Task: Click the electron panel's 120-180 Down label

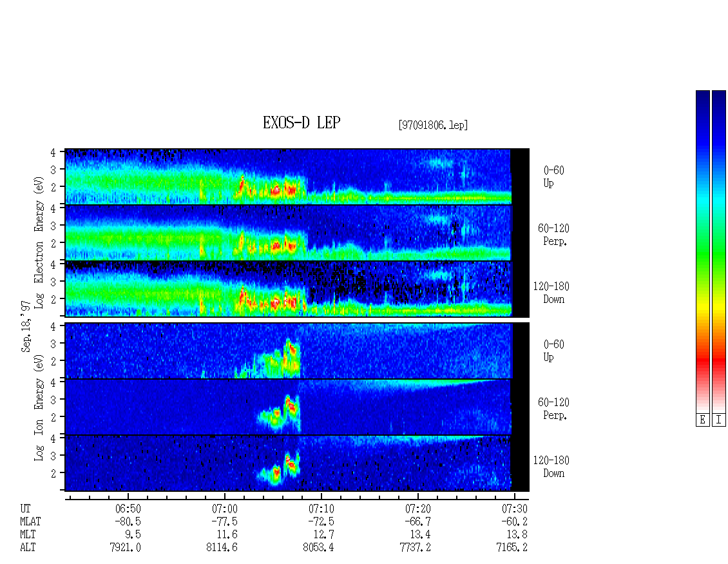Action: tap(551, 293)
